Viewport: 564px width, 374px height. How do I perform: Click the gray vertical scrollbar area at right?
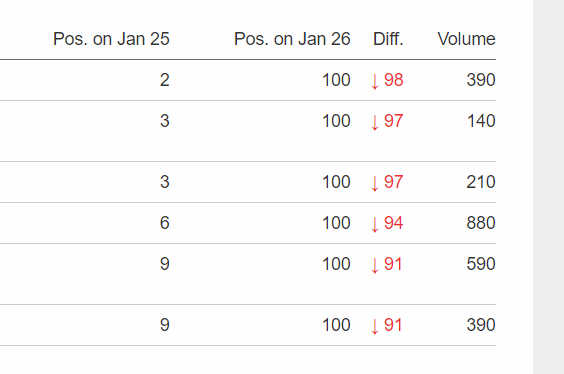point(548,187)
